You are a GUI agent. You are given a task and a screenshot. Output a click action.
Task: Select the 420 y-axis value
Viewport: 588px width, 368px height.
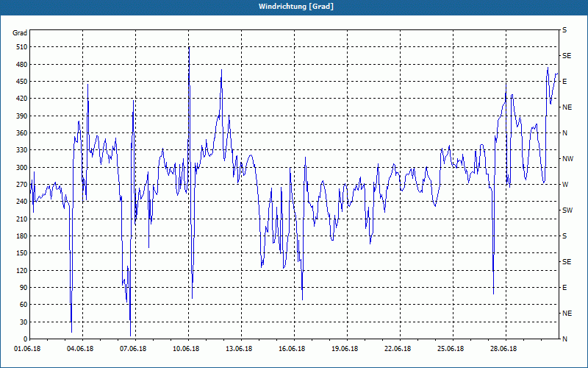click(22, 99)
